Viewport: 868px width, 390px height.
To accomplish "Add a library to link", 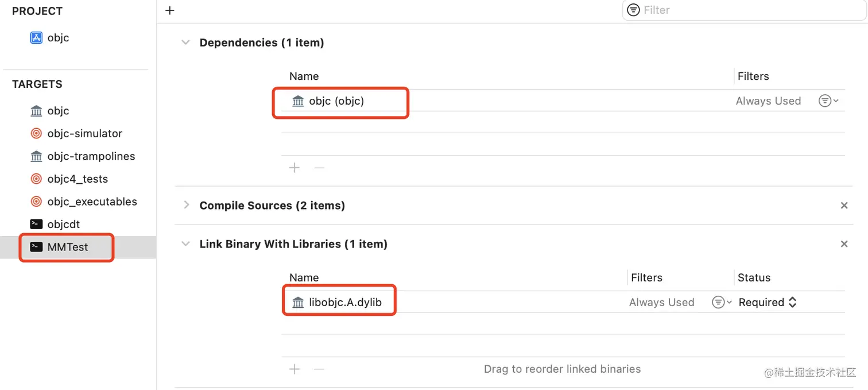I will point(294,369).
